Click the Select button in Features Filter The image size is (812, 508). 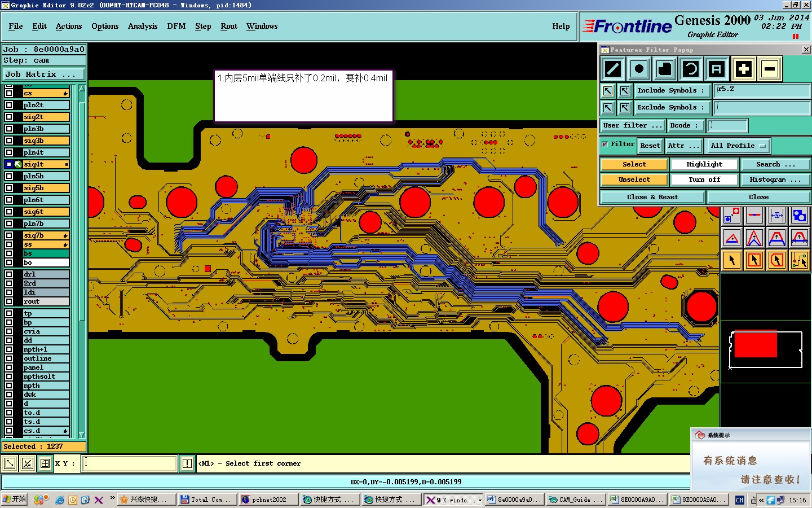coord(634,164)
